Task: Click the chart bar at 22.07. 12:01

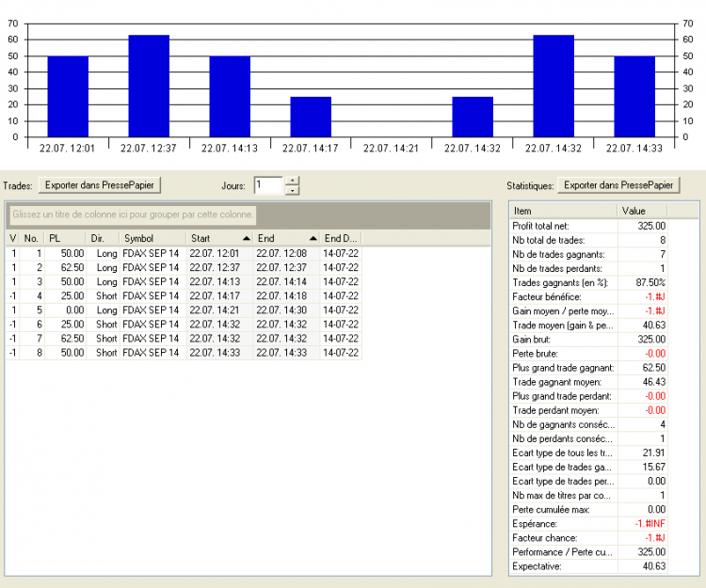Action: [68, 96]
